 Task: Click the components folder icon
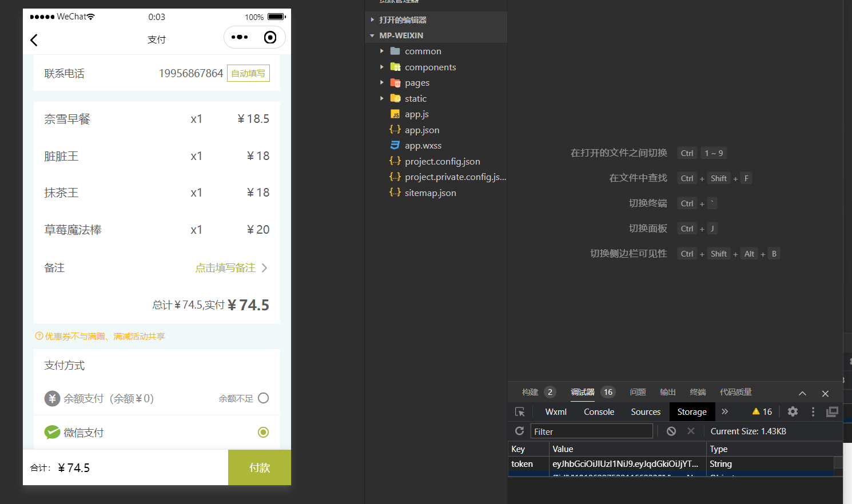pos(395,67)
